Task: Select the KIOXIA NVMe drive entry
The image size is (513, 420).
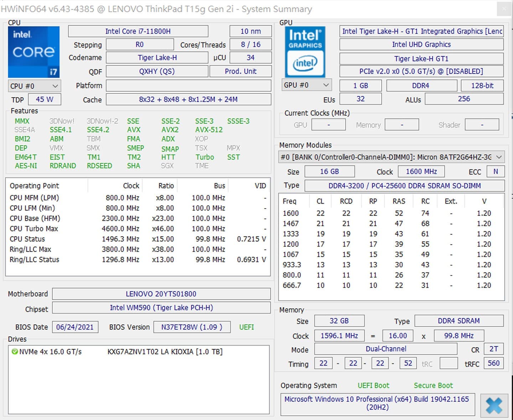Action: pyautogui.click(x=165, y=352)
